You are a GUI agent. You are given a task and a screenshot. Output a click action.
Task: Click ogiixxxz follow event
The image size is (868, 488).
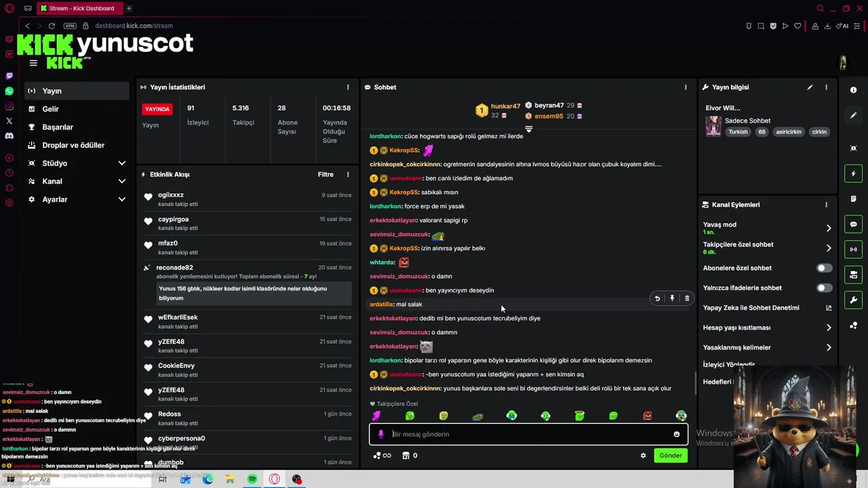point(248,199)
